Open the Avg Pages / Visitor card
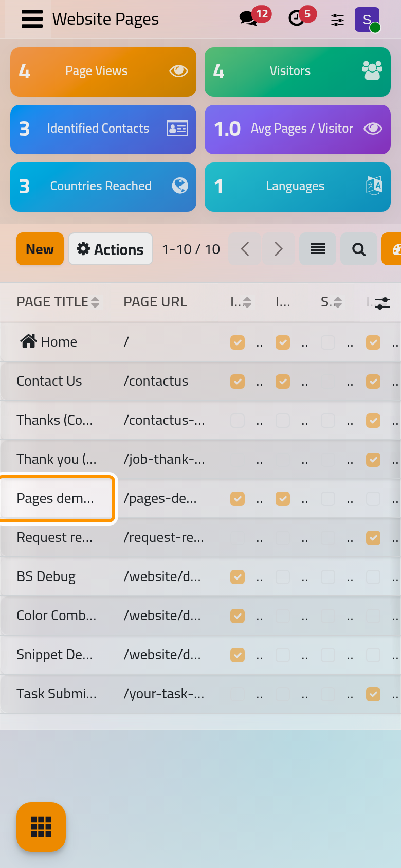Viewport: 401px width, 868px height. 298,130
